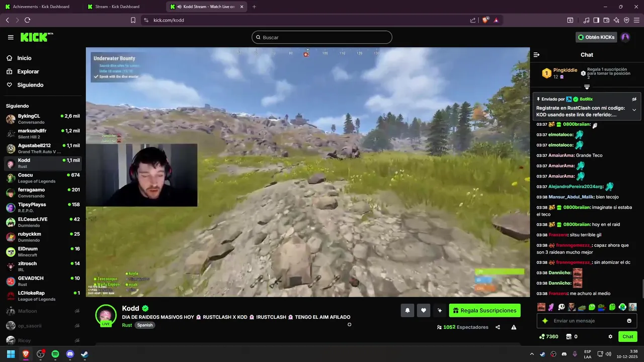The height and width of the screenshot is (362, 644).
Task: Toggle the follow heart button
Action: [x=424, y=311]
